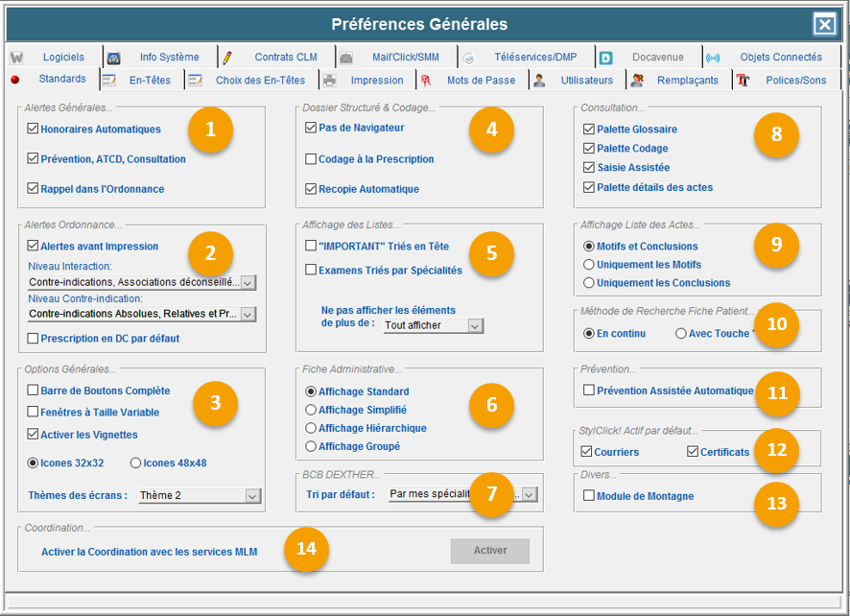Viewport: 850px width, 616px height.
Task: Click the pencil icon beside Contrats CLM
Action: 226,58
